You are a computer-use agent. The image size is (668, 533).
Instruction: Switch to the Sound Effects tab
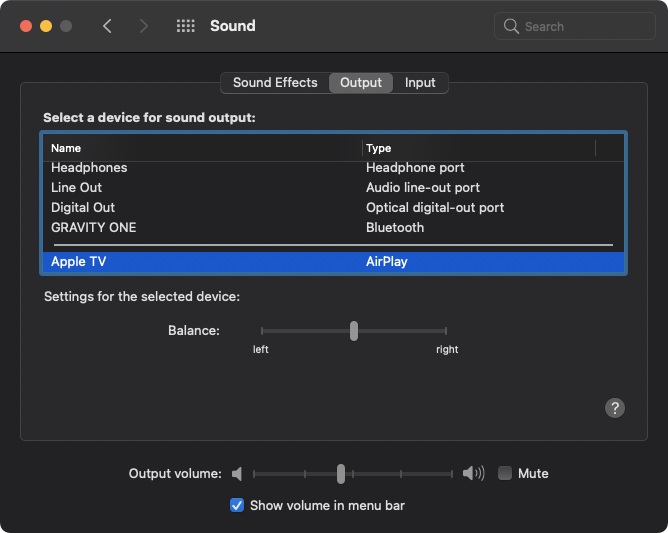click(275, 83)
